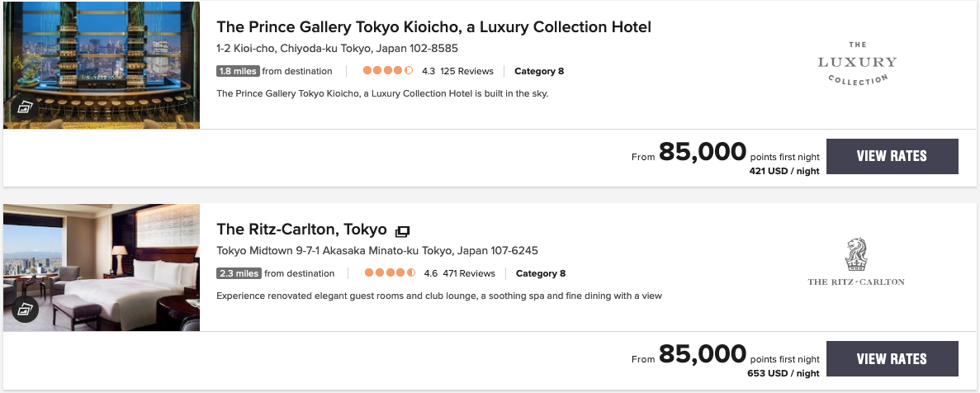View rates for The Prince Gallery Tokyo Kioicho
Viewport: 980px width, 393px height.
tap(892, 156)
